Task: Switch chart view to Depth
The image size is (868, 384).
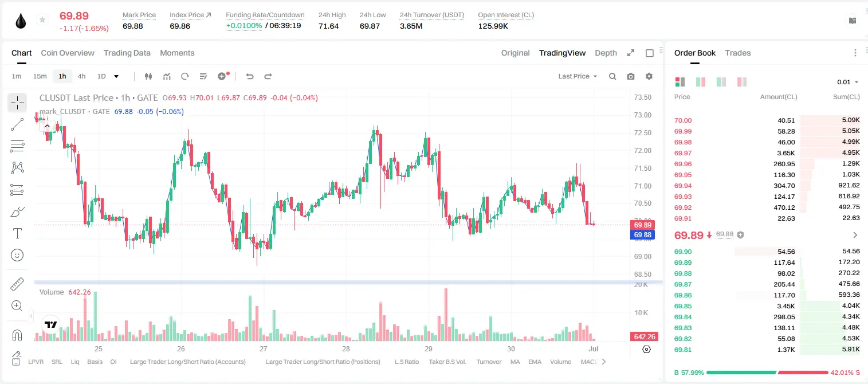Action: tap(606, 53)
